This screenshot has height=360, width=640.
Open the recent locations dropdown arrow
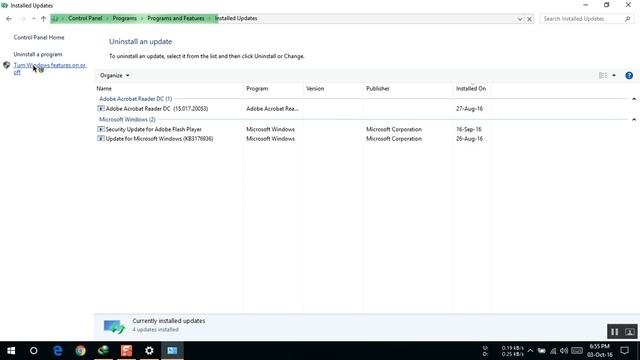pos(33,19)
